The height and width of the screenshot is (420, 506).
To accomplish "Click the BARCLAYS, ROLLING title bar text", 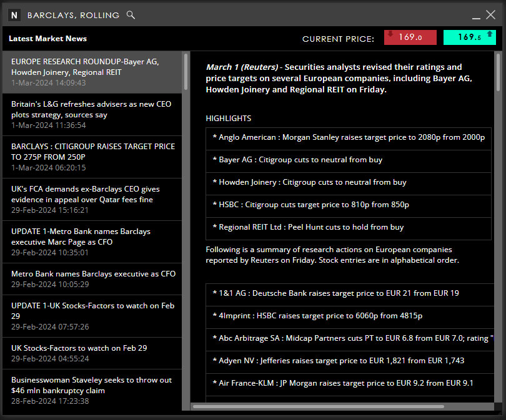I will click(72, 14).
